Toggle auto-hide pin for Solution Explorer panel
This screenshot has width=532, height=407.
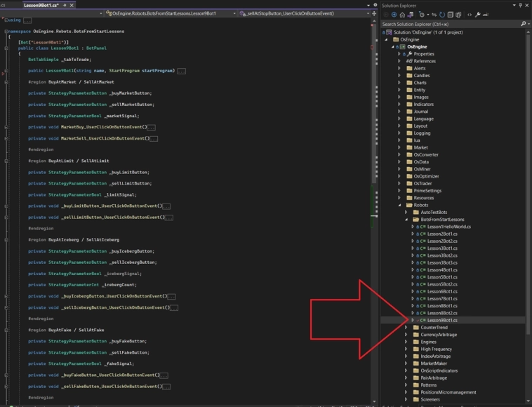coord(520,5)
